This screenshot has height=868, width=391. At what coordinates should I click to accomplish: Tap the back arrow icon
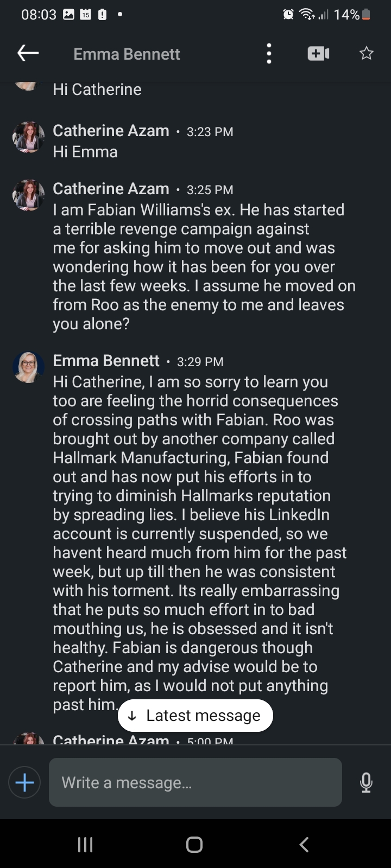click(28, 53)
